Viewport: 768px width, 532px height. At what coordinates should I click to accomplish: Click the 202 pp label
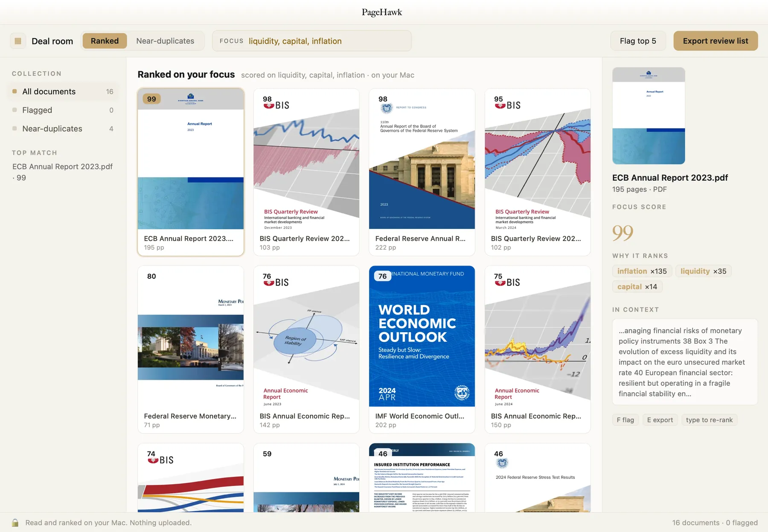[386, 425]
